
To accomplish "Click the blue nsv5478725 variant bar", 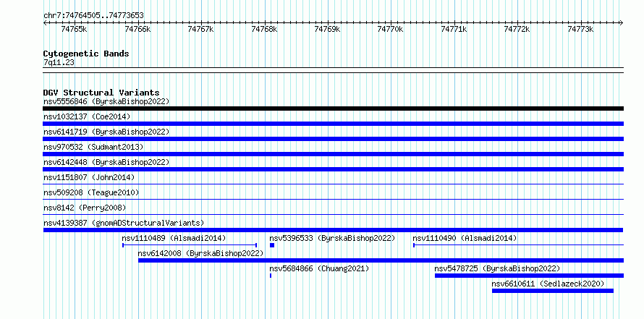I will 529,276.
